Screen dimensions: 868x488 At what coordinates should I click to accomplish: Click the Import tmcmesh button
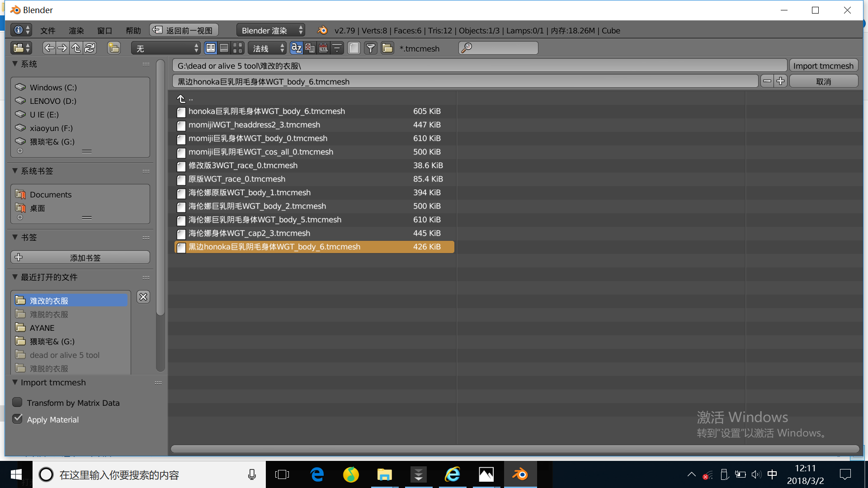click(x=823, y=66)
